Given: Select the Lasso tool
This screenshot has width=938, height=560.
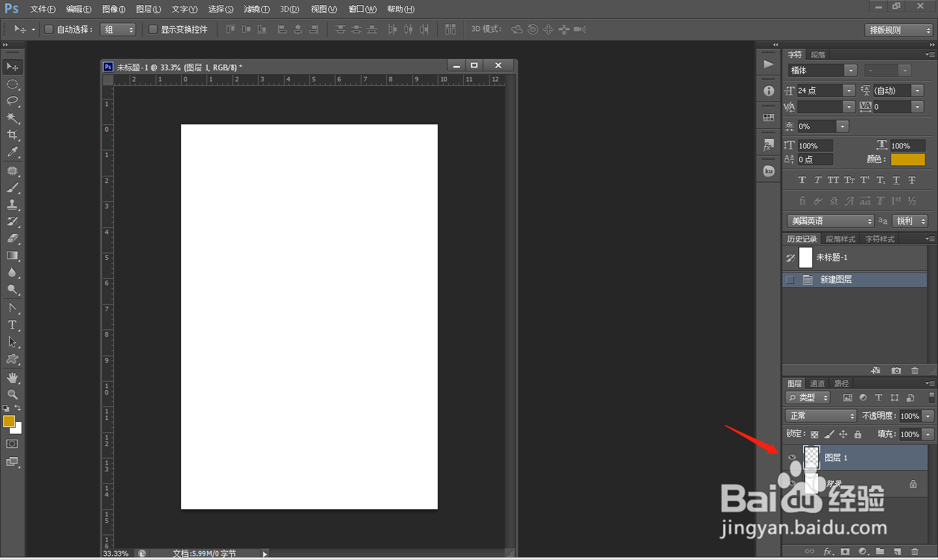Looking at the screenshot, I should (12, 101).
